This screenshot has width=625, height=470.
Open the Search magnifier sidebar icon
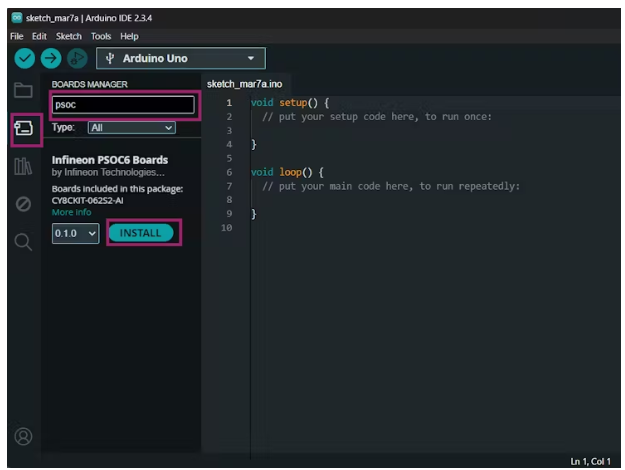tap(23, 242)
